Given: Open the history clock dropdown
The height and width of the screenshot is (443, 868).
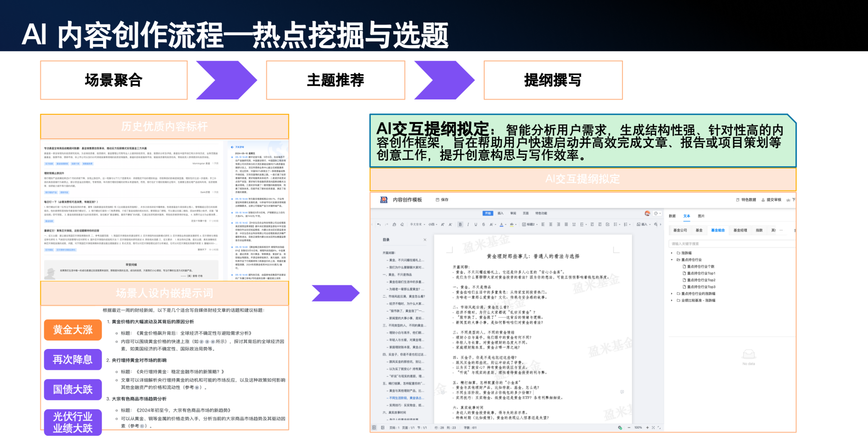Looking at the screenshot, I should point(657,213).
